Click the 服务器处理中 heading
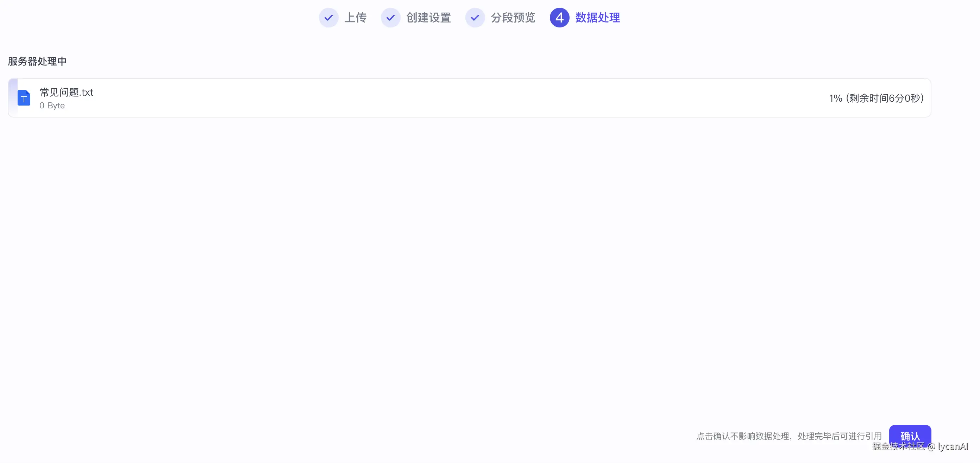The image size is (980, 463). coord(37,61)
